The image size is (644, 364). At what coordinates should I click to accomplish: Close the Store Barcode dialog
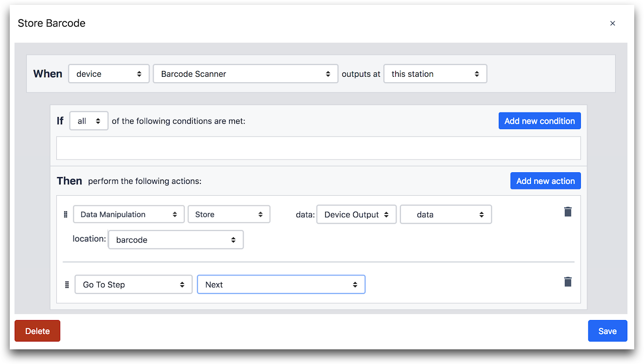pyautogui.click(x=612, y=23)
